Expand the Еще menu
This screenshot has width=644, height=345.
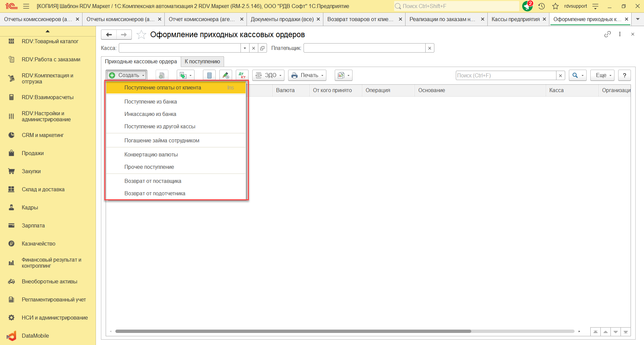[603, 75]
